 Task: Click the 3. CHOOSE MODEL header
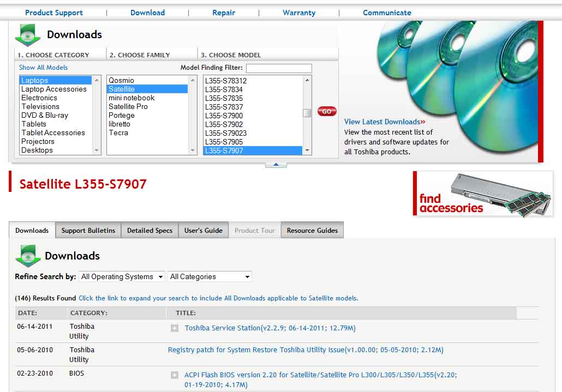[x=231, y=55]
